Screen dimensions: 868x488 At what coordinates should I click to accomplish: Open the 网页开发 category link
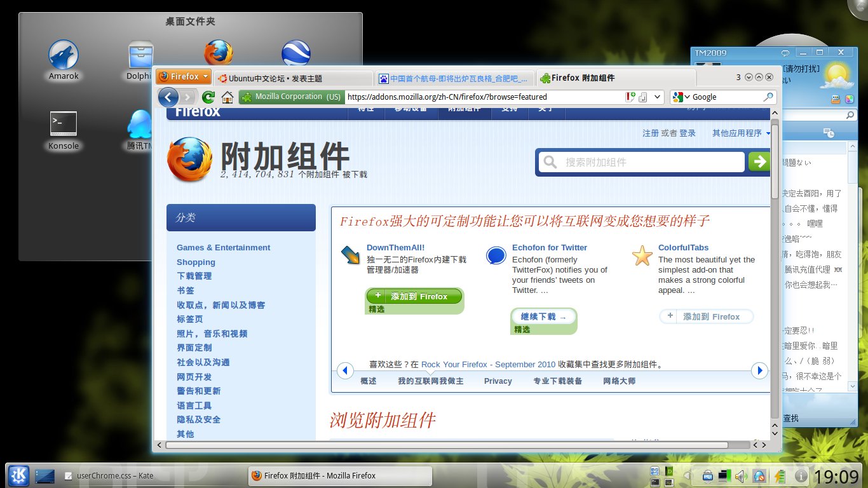coord(194,377)
